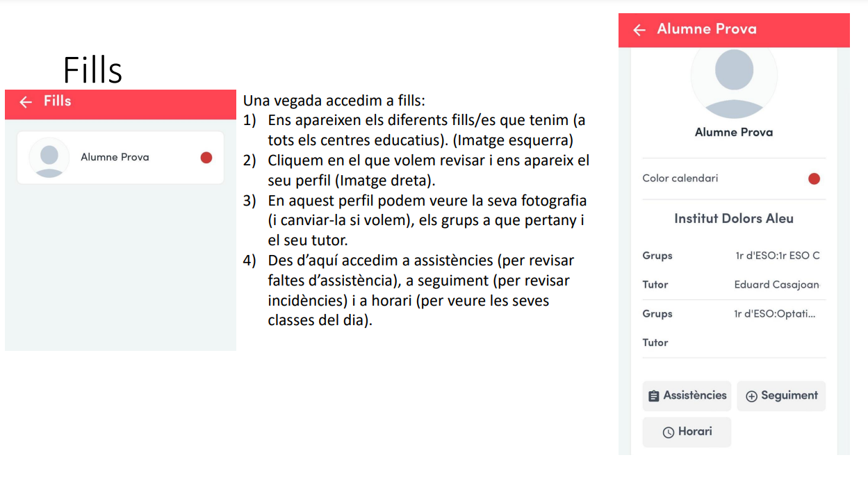The image size is (868, 478).
Task: Click the red dot on the Fills list card
Action: [206, 158]
